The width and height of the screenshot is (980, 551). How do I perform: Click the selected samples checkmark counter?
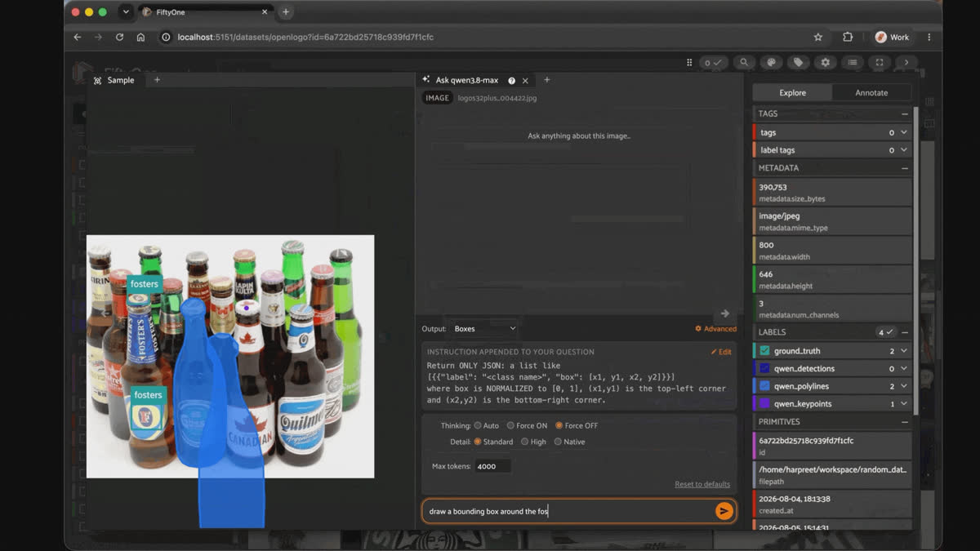click(x=715, y=62)
